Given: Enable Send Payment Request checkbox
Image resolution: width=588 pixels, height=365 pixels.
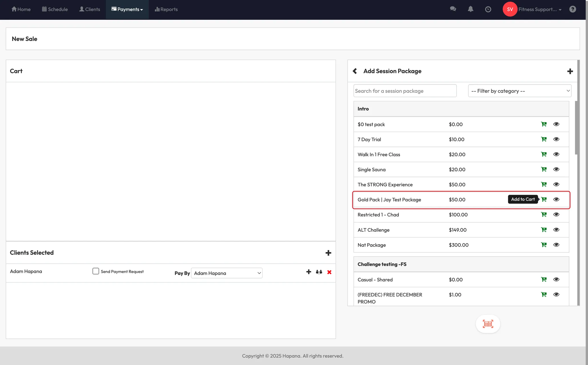Looking at the screenshot, I should [96, 271].
